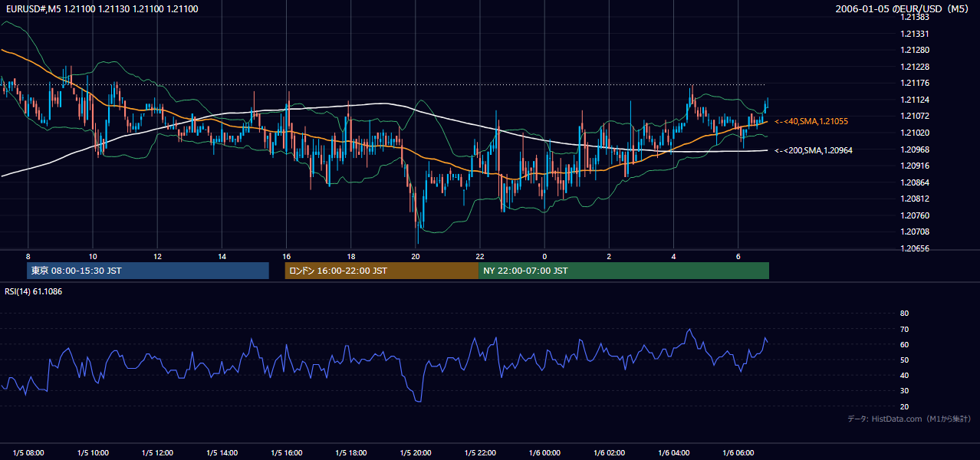
Task: Click the 1/6 00:00 date label
Action: (x=544, y=452)
